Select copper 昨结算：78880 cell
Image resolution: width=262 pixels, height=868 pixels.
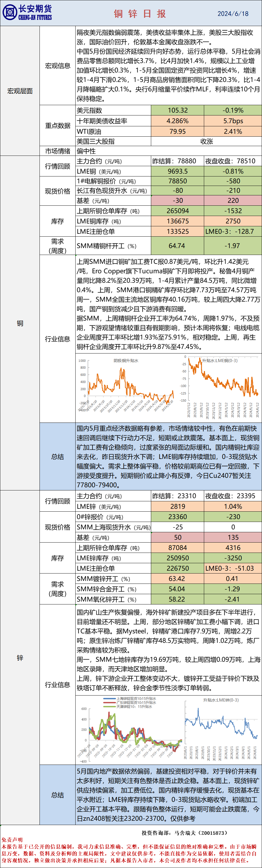point(178,161)
